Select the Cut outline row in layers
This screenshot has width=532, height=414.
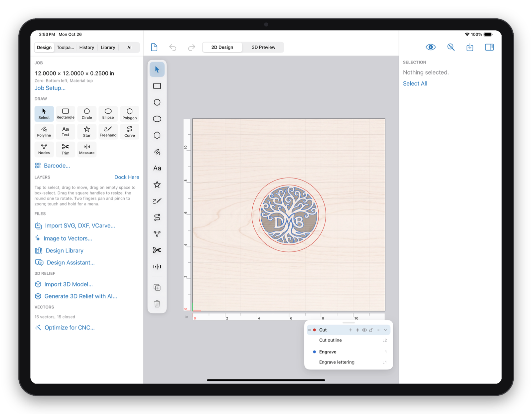[348, 340]
